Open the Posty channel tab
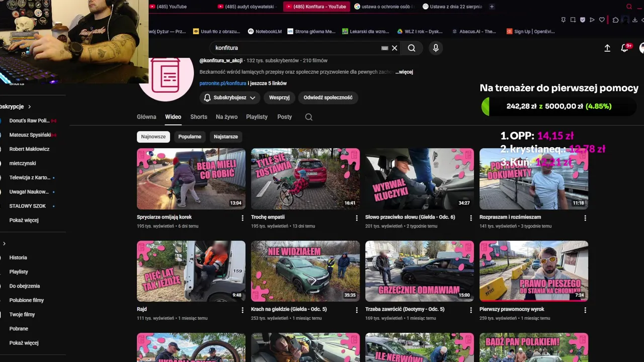644x362 pixels. (284, 117)
